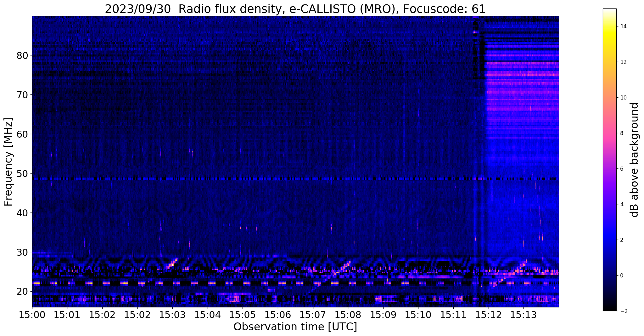Click the 15:03 time tick label
The image size is (644, 336).
172,315
